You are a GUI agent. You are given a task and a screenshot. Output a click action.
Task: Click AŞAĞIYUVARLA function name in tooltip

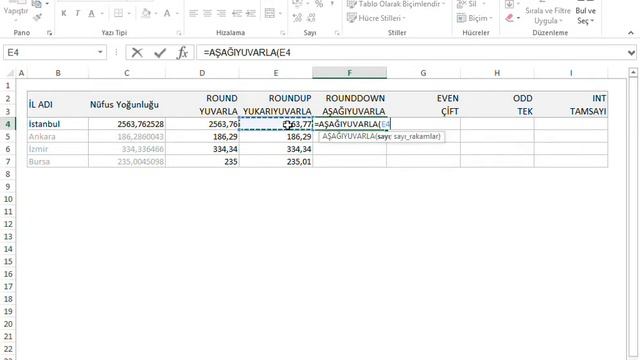click(x=348, y=137)
